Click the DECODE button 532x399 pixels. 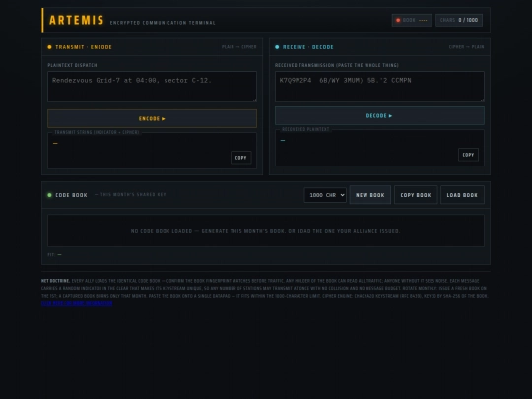[x=379, y=115]
